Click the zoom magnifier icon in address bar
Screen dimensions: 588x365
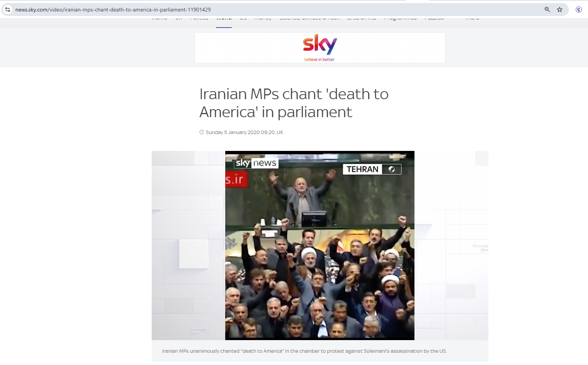point(547,10)
